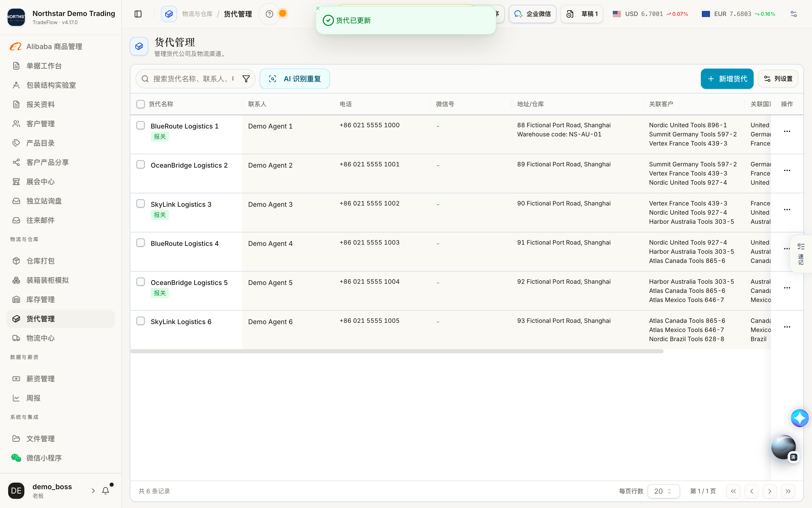Screen dimensions: 812x508
Task: Click the floating dark sphere avatar
Action: [784, 447]
